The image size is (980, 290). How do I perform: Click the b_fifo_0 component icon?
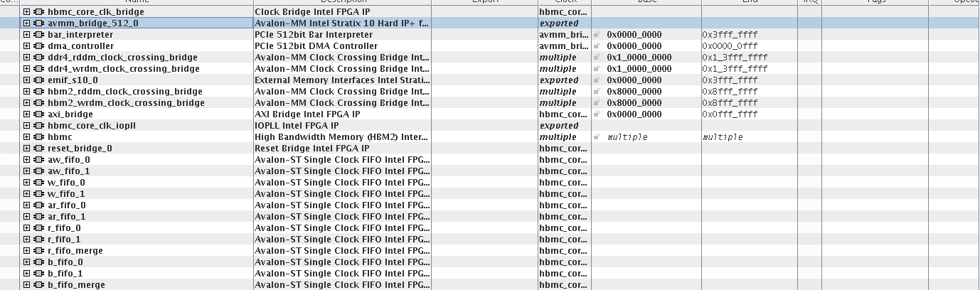pyautogui.click(x=38, y=262)
